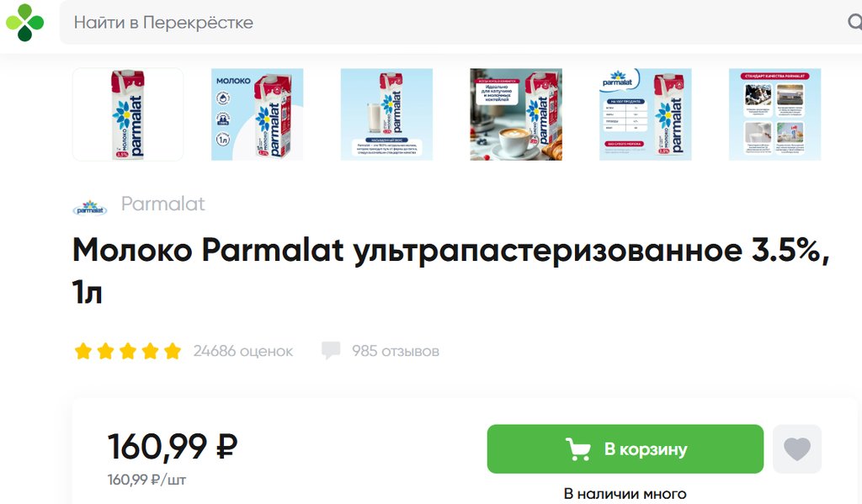Click the 160,99 ₽ price
862x504 pixels.
click(x=173, y=446)
